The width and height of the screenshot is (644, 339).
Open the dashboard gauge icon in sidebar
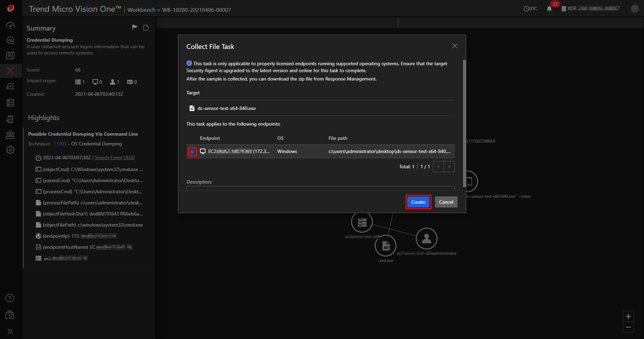click(x=10, y=25)
